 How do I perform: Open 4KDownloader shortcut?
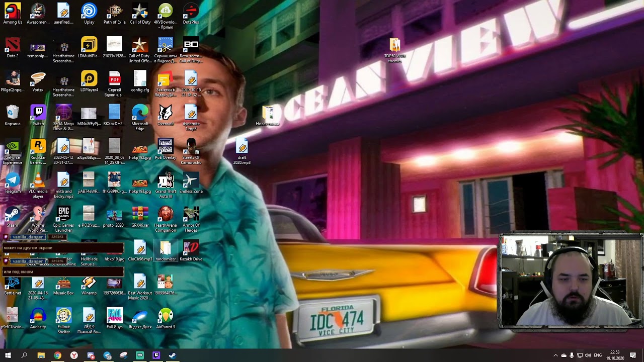point(166,16)
